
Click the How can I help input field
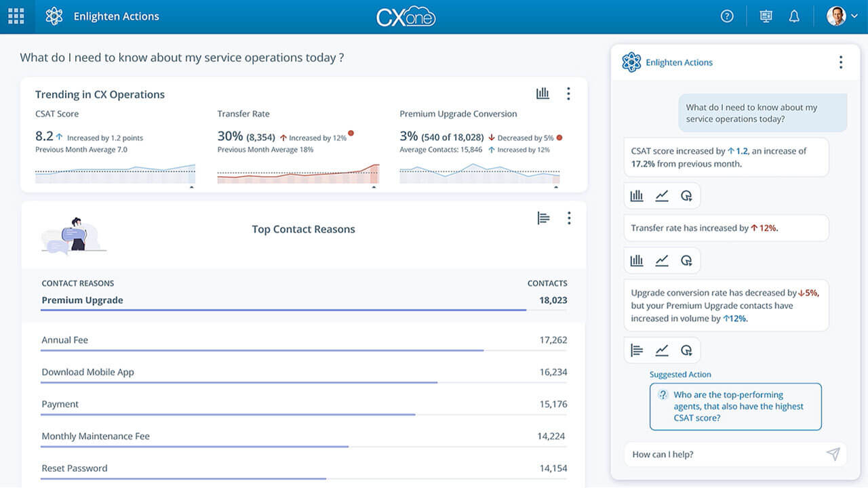(x=722, y=454)
